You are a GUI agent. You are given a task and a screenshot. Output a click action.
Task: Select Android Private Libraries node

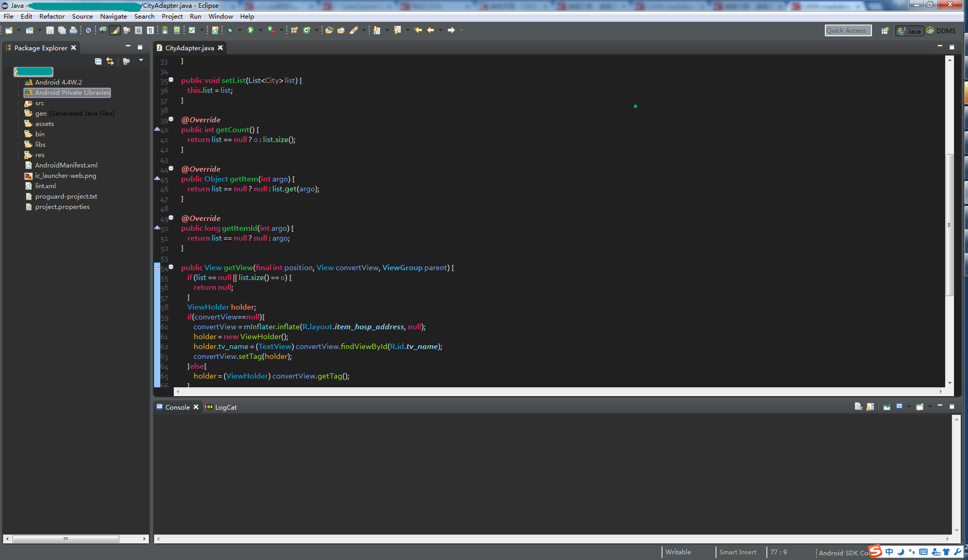(x=67, y=93)
